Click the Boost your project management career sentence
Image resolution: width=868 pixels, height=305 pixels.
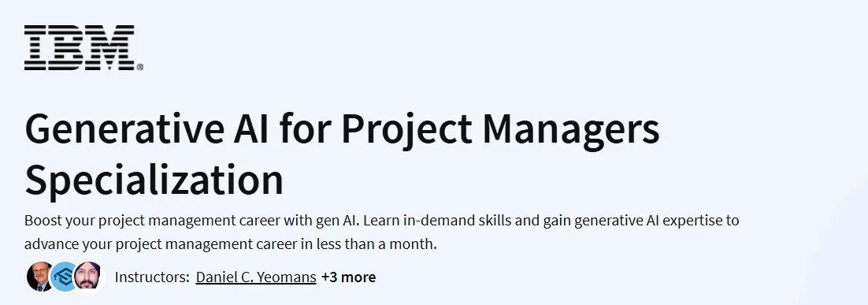click(192, 221)
